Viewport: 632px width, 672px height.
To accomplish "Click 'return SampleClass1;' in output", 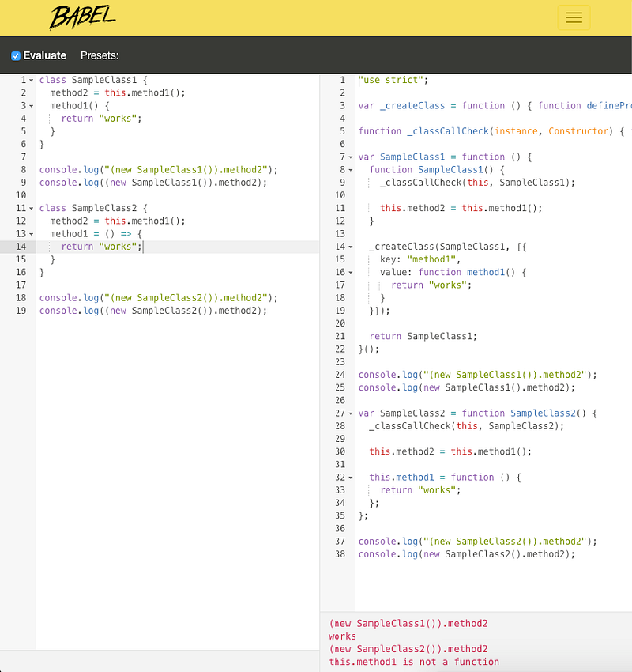I will [x=423, y=337].
